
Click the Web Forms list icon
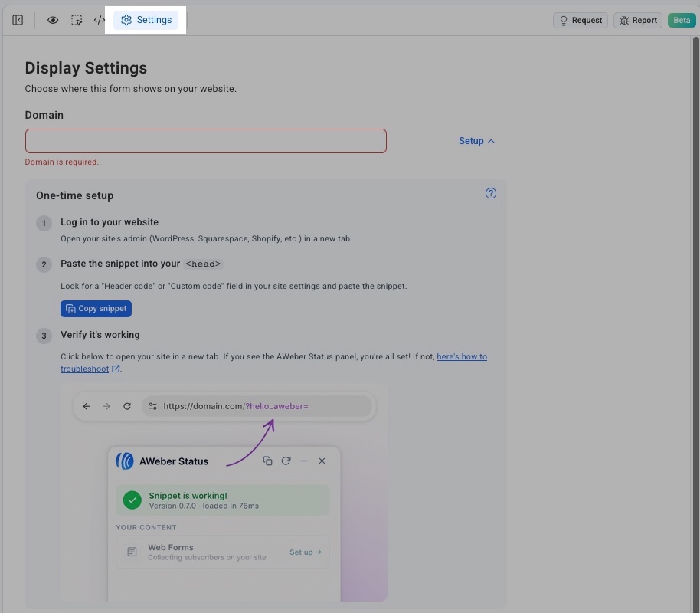pyautogui.click(x=132, y=552)
